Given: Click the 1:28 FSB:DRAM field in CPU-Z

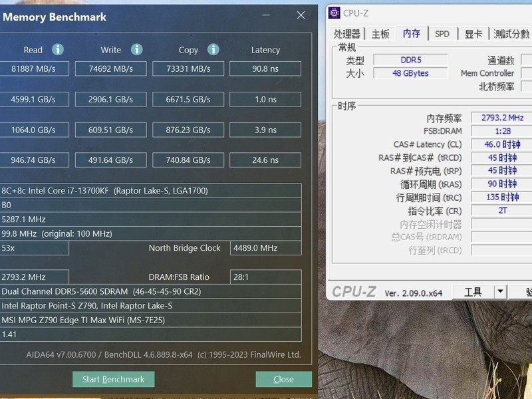Looking at the screenshot, I should pyautogui.click(x=502, y=131).
